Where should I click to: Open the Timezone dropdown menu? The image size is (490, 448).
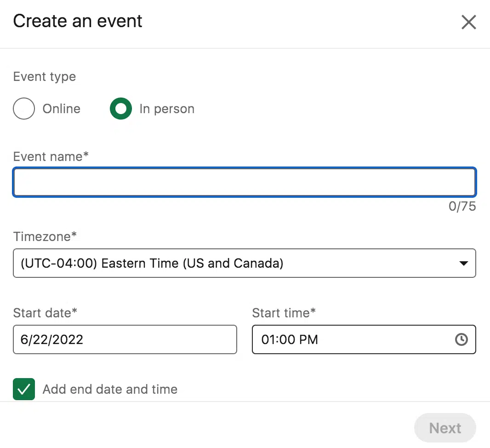(244, 264)
